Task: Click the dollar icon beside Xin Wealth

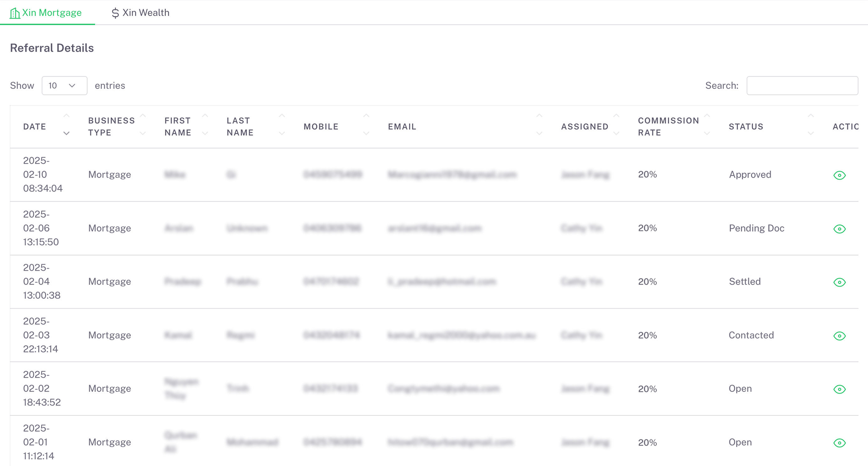Action: [x=115, y=13]
